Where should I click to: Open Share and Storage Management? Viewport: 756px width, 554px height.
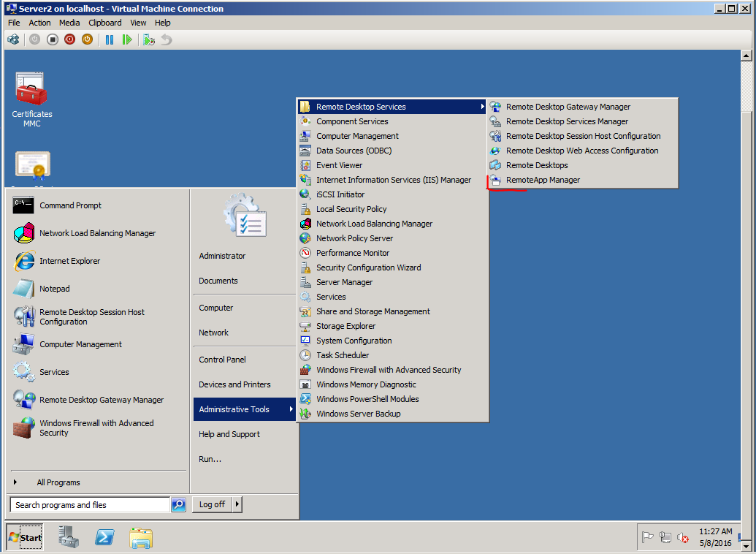pyautogui.click(x=392, y=311)
